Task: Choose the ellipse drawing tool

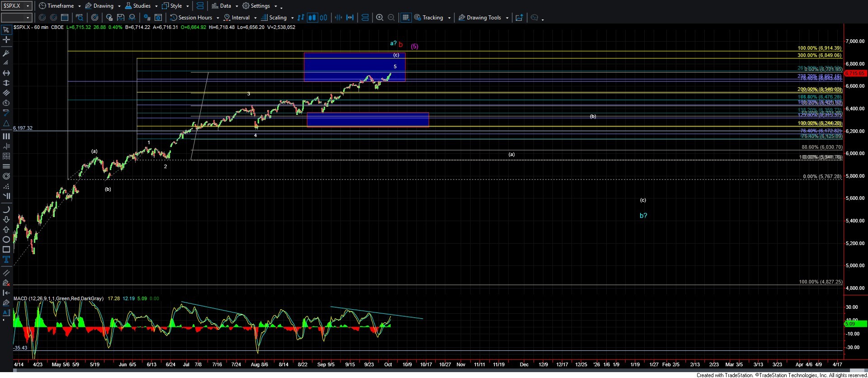Action: click(x=6, y=240)
